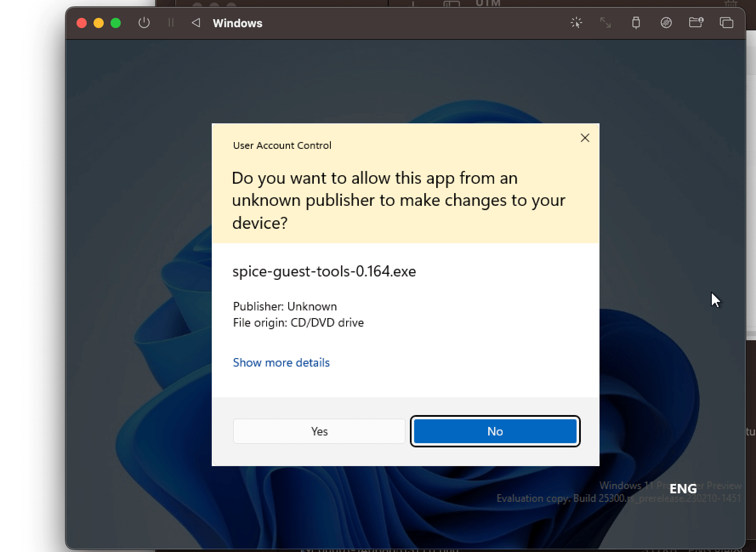Open the shared folder icon
Image resolution: width=756 pixels, height=552 pixels.
pos(696,22)
